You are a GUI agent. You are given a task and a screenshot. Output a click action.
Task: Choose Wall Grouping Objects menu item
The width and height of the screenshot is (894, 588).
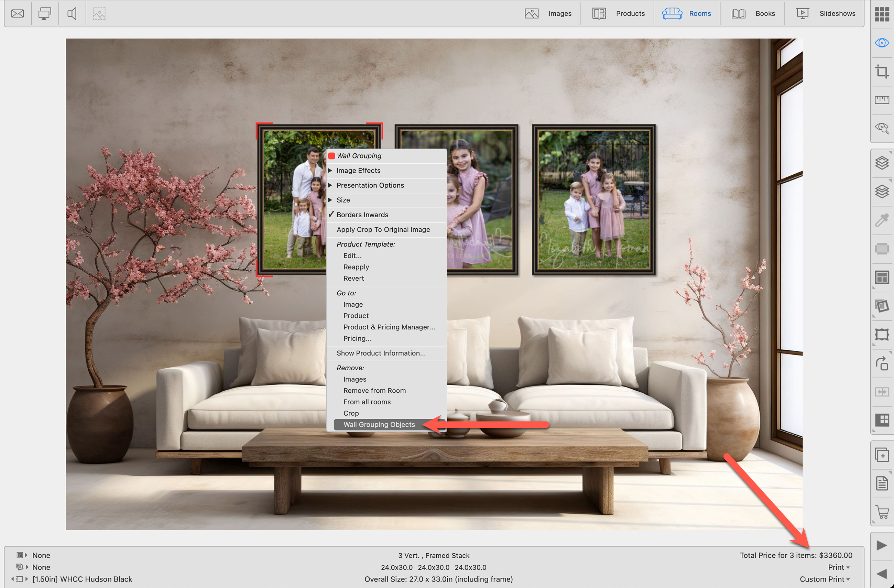[379, 425]
